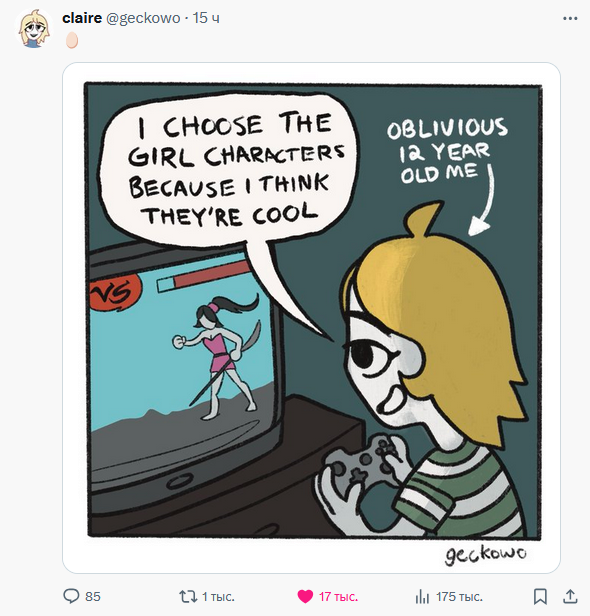590x616 pixels.
Task: Click the share upload arrow icon
Action: (570, 596)
